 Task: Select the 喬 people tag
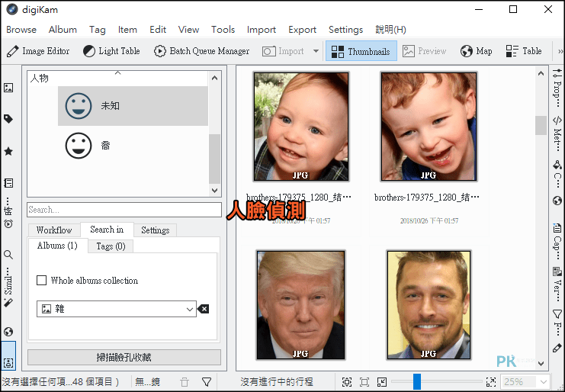coord(133,146)
